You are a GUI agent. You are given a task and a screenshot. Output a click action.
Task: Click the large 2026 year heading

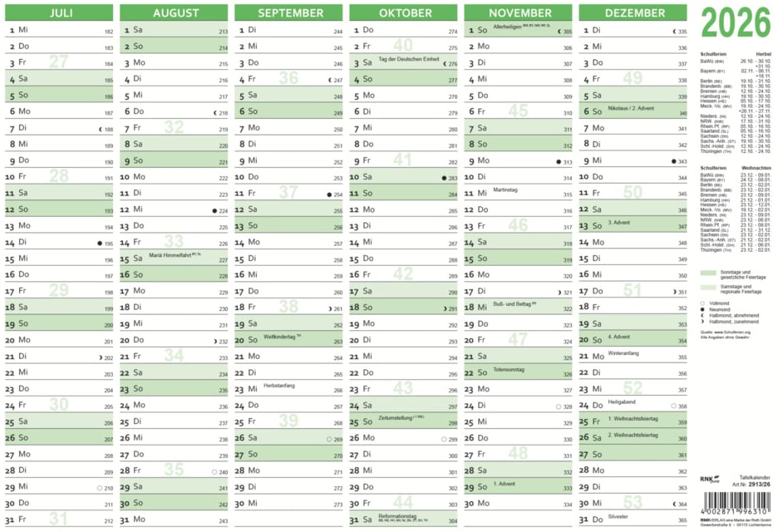point(736,23)
